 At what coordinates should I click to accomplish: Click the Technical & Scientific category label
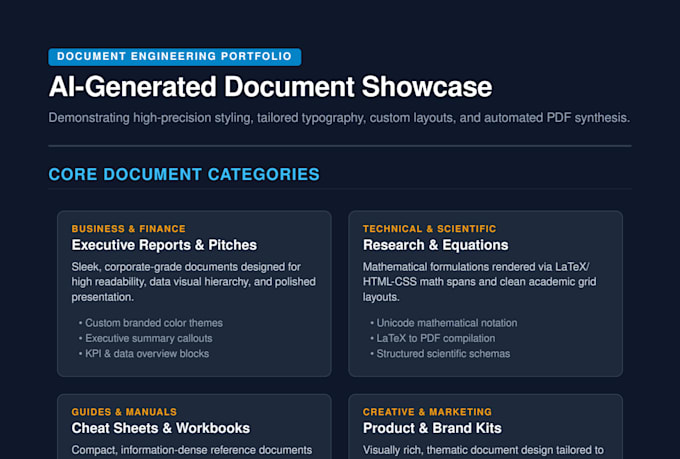(x=429, y=229)
